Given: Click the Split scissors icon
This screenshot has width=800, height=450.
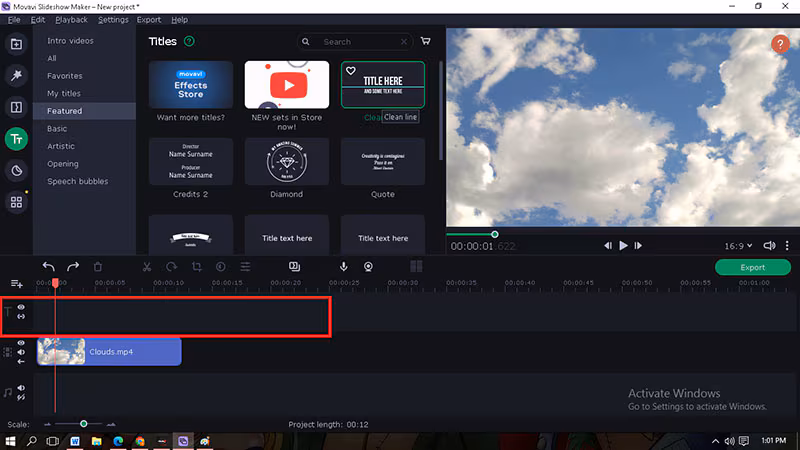Looking at the screenshot, I should click(147, 266).
